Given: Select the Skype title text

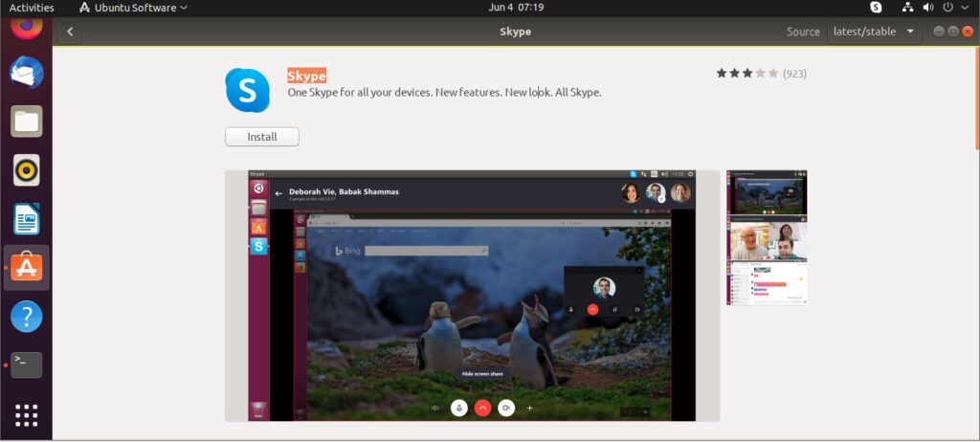Looking at the screenshot, I should point(306,76).
